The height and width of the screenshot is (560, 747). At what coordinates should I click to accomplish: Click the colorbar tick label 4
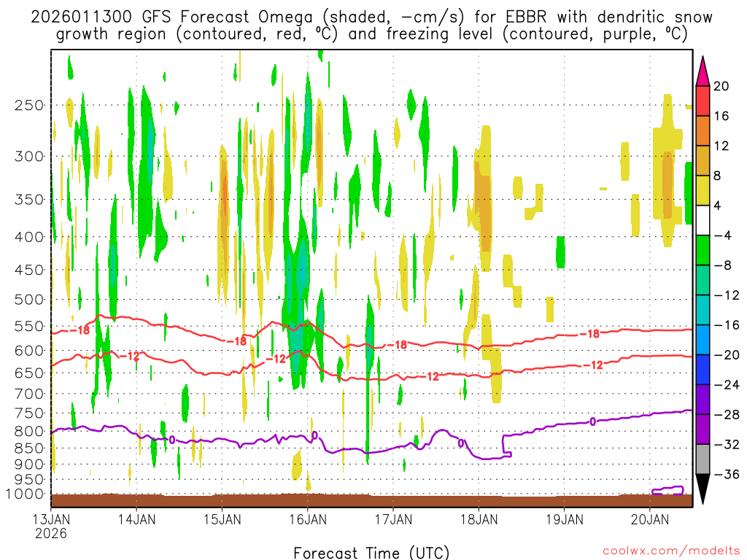point(717,206)
